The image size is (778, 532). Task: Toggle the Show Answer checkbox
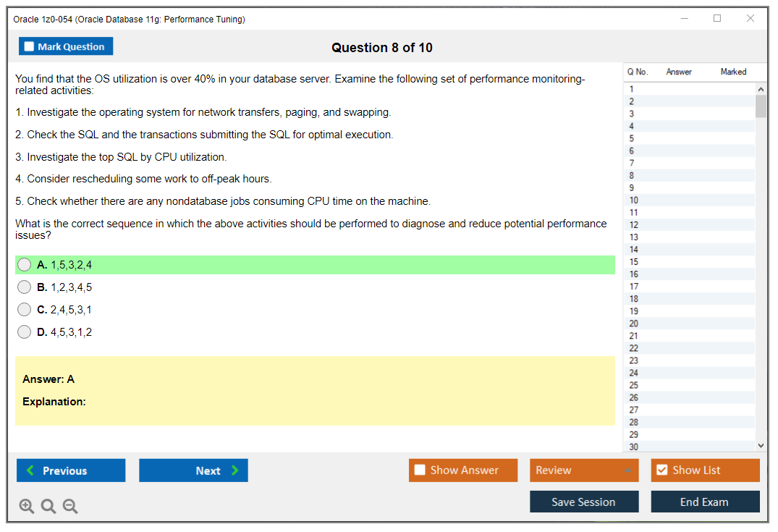[x=420, y=470]
